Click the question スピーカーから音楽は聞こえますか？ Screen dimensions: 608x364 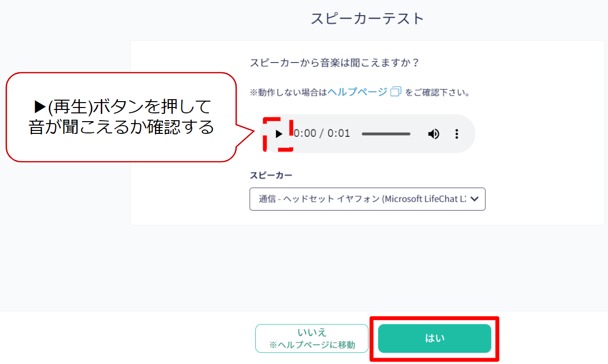pyautogui.click(x=335, y=63)
